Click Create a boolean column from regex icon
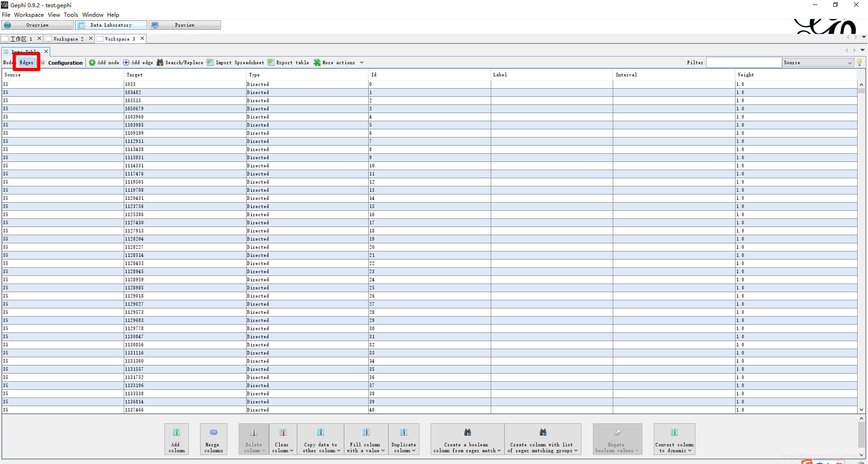Image resolution: width=868 pixels, height=464 pixels. click(x=468, y=432)
